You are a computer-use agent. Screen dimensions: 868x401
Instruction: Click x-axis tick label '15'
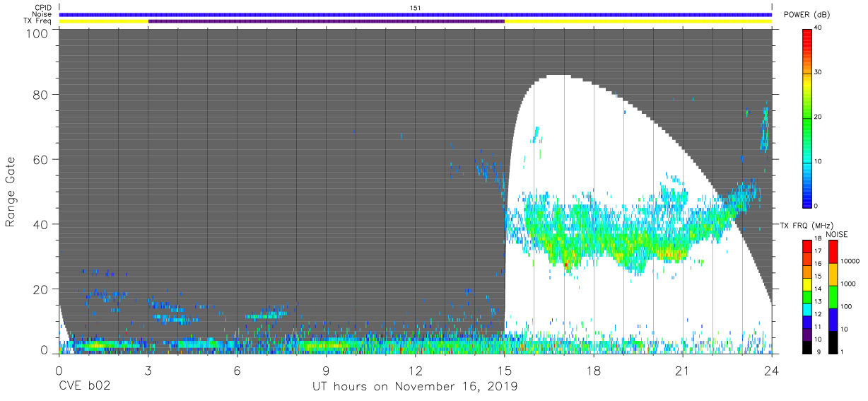pos(504,370)
